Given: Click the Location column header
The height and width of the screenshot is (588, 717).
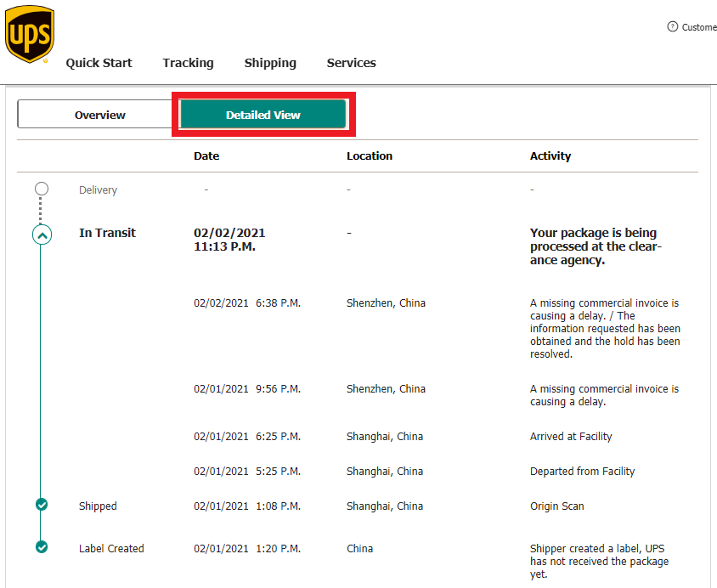Looking at the screenshot, I should click(370, 156).
